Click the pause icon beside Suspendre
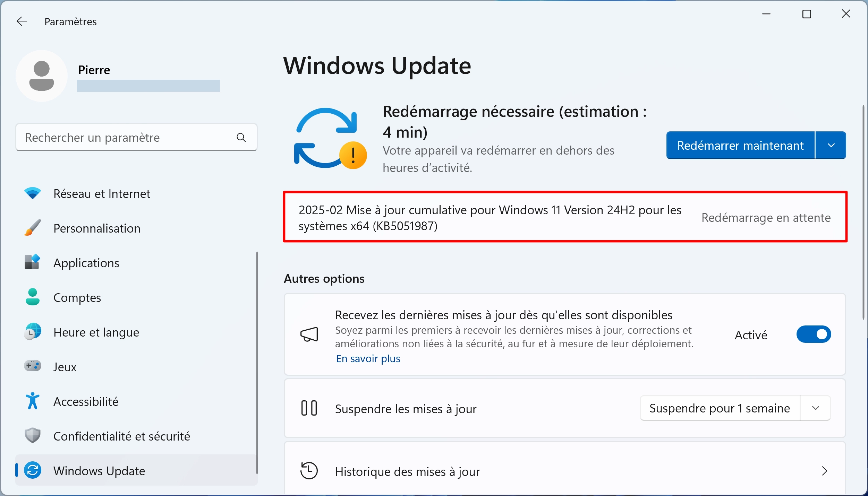This screenshot has height=496, width=868. click(x=309, y=408)
